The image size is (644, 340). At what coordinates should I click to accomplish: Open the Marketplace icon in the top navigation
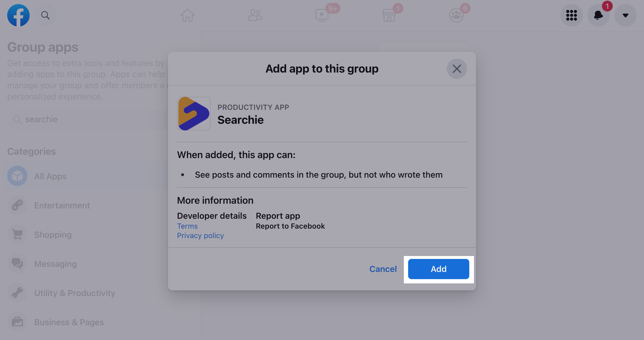tap(389, 15)
